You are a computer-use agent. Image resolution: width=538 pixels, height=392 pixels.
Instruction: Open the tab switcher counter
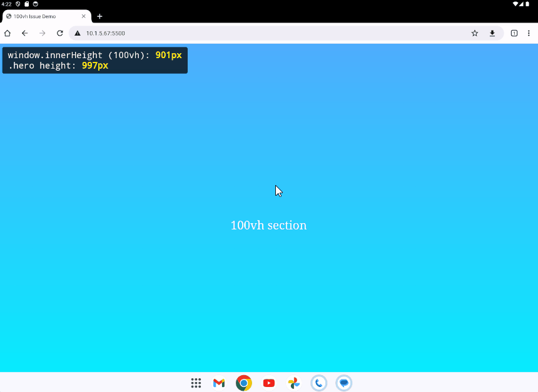point(514,33)
